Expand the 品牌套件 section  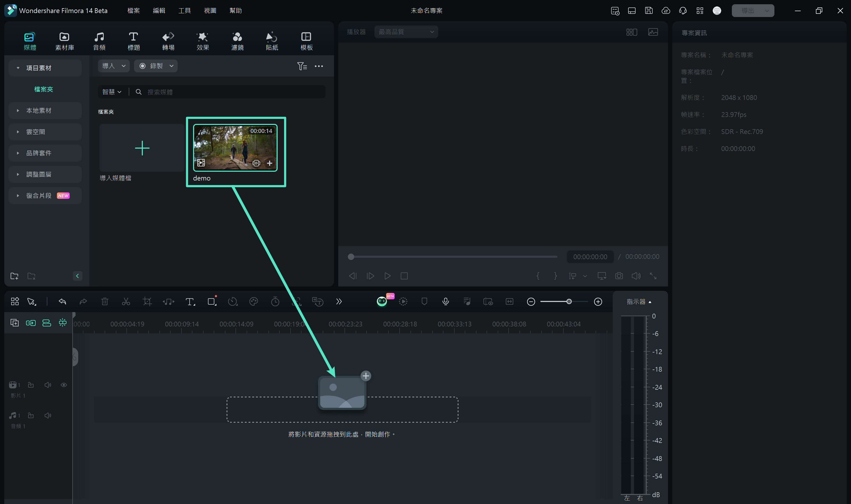point(18,153)
